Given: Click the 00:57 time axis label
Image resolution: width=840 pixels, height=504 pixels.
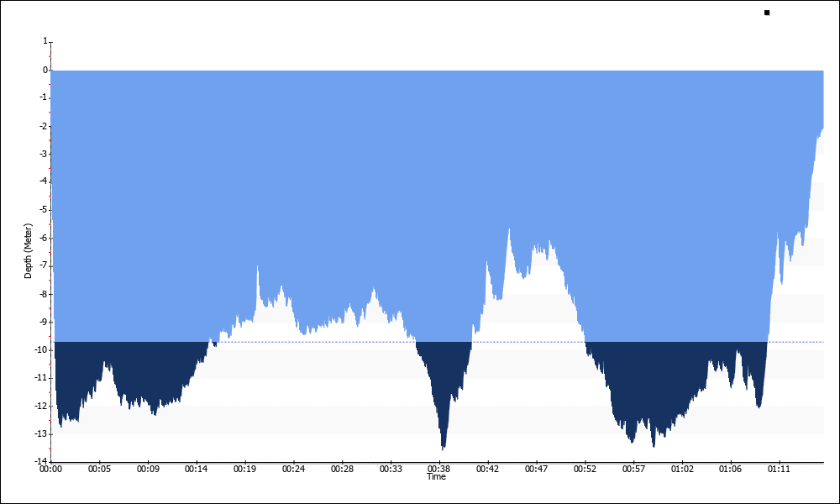Looking at the screenshot, I should (633, 470).
